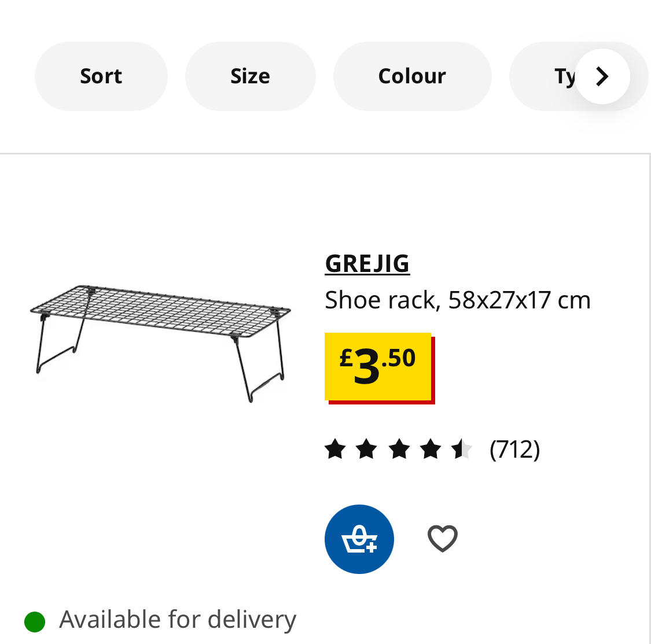Viewport: 651px width, 644px height.
Task: Open the Size filter
Action: (250, 76)
